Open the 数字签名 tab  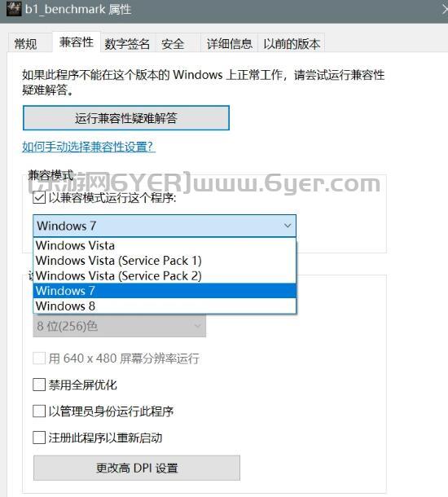tap(127, 43)
